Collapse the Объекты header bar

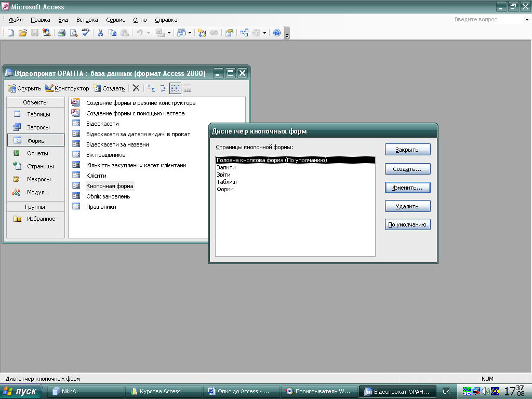click(x=36, y=102)
